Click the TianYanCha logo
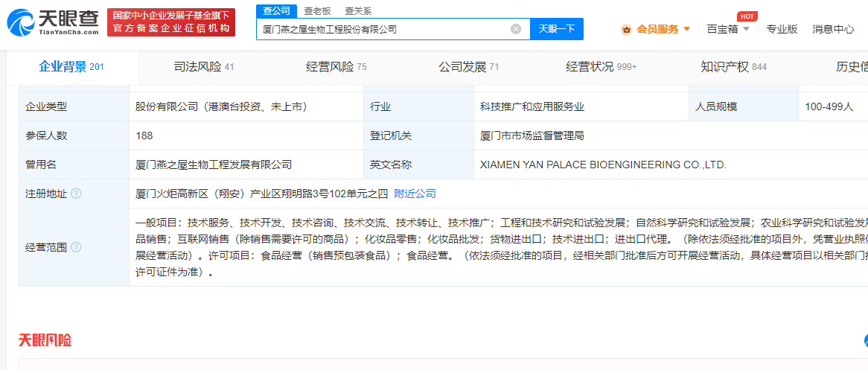The image size is (868, 370). coord(53,22)
